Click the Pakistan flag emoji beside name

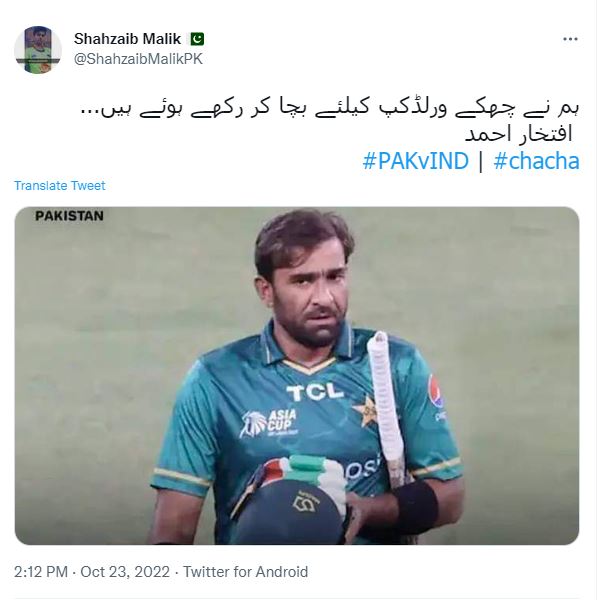click(x=197, y=39)
